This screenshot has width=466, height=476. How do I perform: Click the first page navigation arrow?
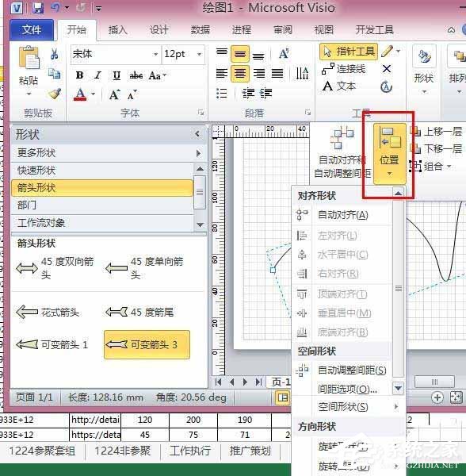[x=218, y=382]
